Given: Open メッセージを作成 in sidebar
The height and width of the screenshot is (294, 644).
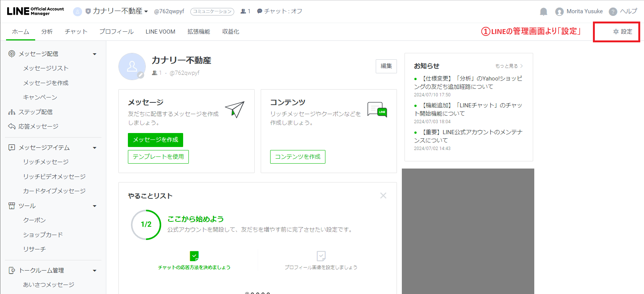Looking at the screenshot, I should click(46, 83).
